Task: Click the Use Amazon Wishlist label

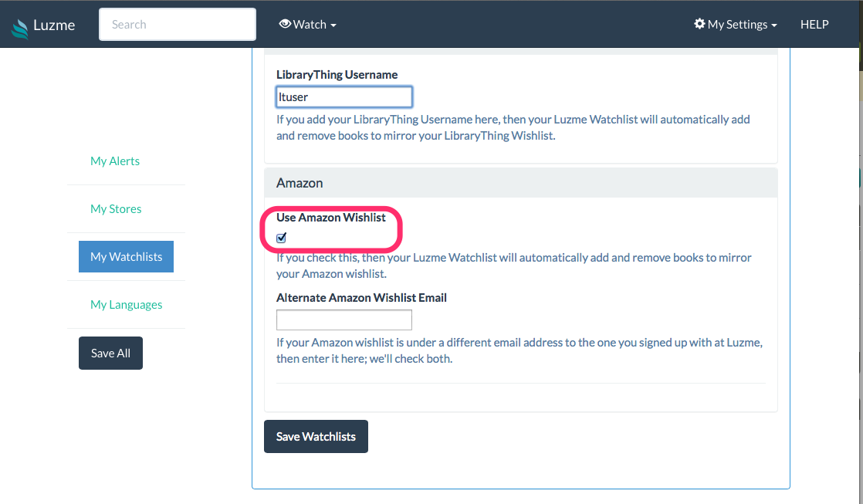Action: [x=331, y=218]
